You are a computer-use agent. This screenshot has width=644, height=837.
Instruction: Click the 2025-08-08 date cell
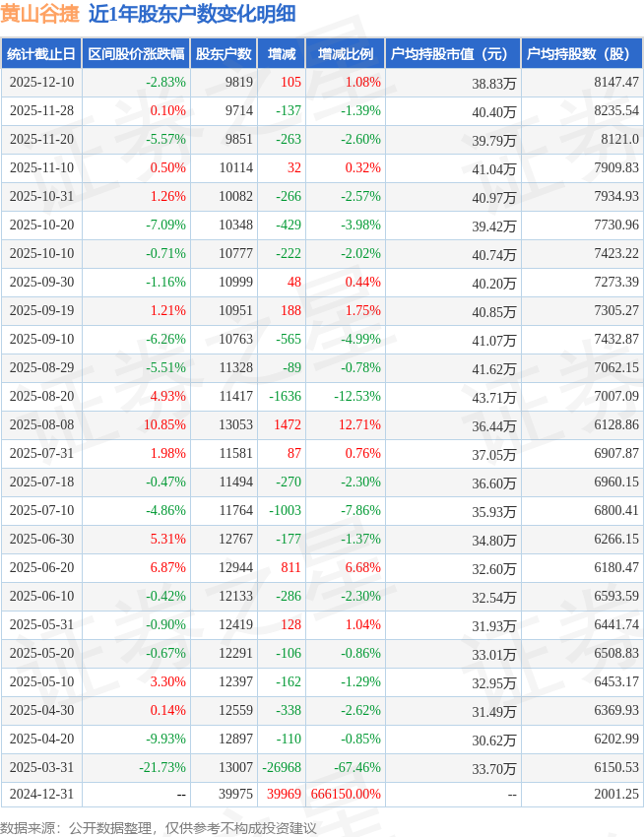[x=41, y=424]
